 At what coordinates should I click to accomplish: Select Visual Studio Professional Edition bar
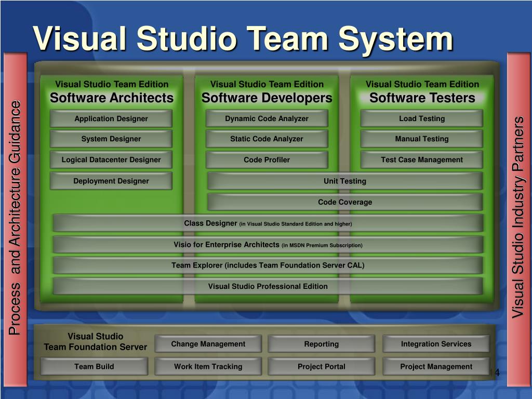pyautogui.click(x=268, y=286)
